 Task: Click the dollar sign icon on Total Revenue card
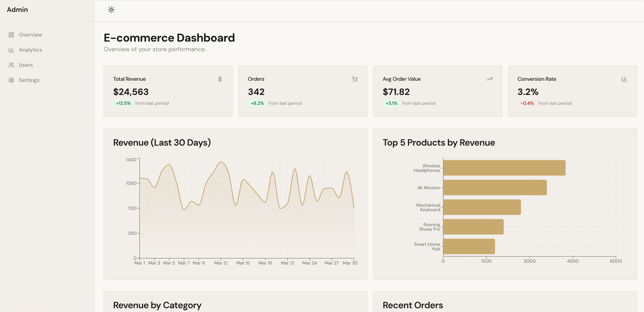[220, 79]
